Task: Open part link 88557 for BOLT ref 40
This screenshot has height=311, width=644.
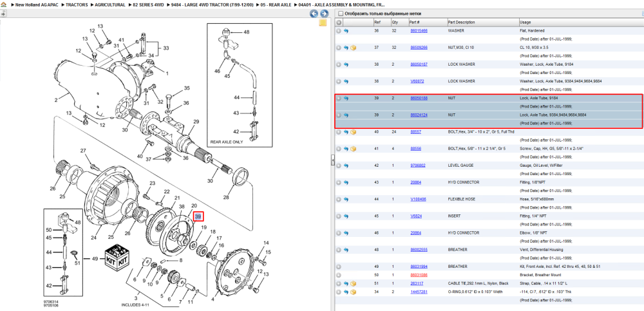Action: 415,132
